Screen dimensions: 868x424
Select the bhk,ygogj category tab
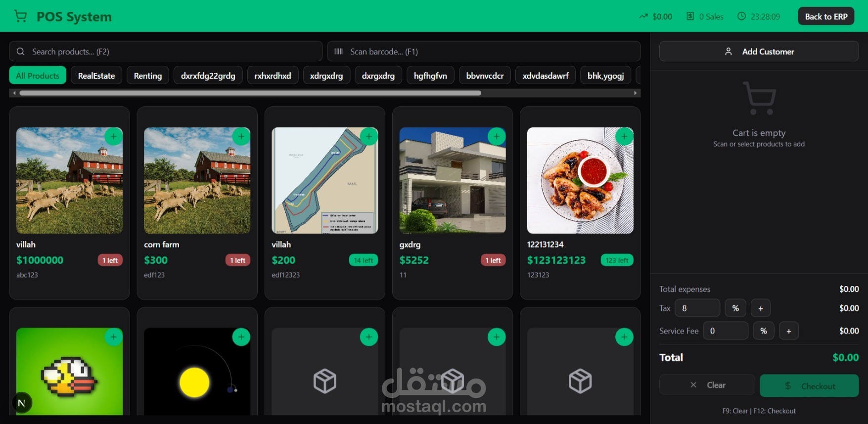pyautogui.click(x=606, y=76)
